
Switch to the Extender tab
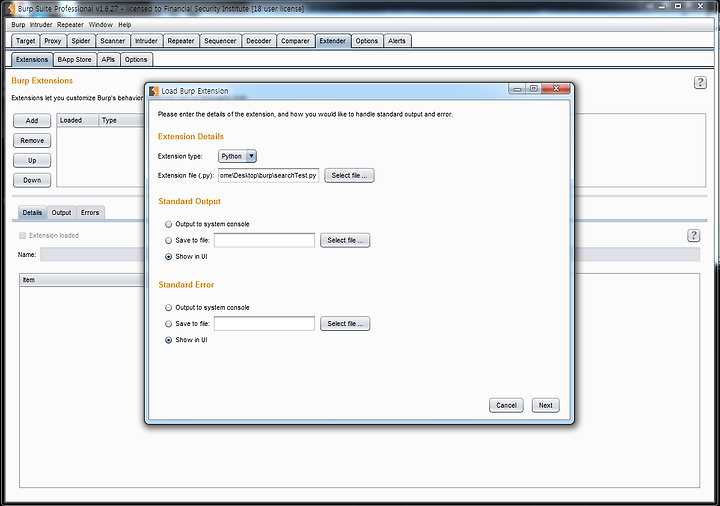[x=333, y=41]
